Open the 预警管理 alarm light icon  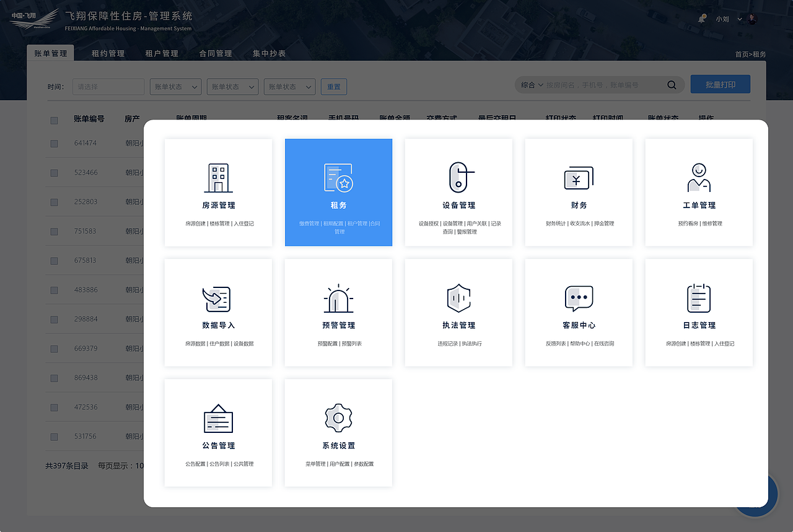338,299
